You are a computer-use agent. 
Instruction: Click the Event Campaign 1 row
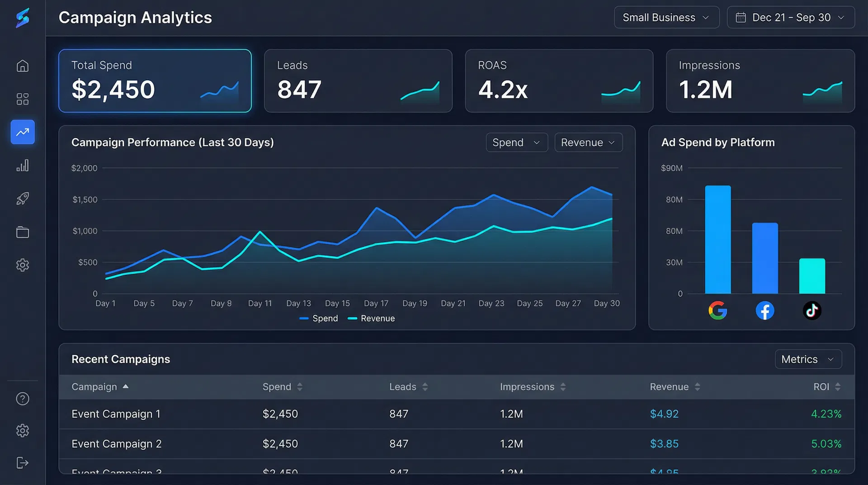(x=116, y=414)
